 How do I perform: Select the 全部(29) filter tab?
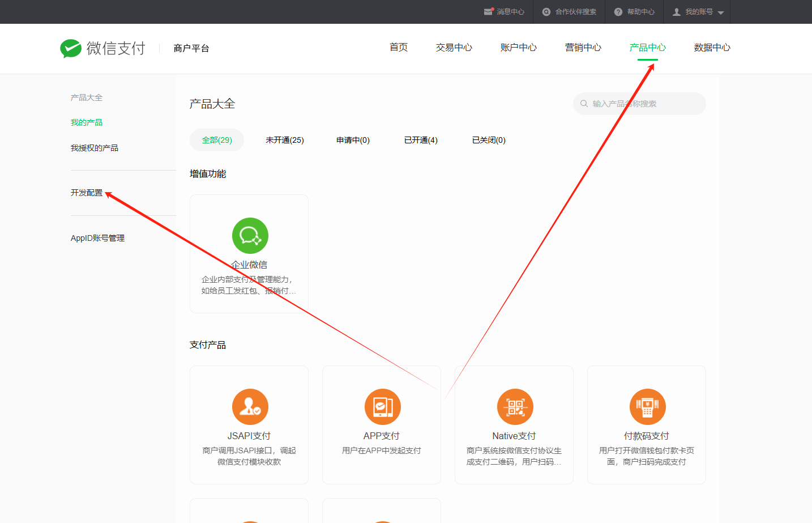pos(217,140)
